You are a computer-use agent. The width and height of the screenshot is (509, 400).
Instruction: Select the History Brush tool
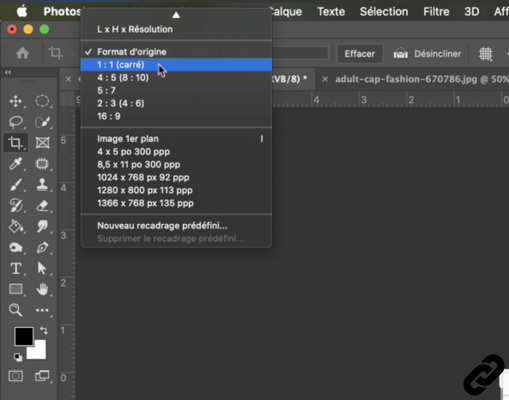[16, 205]
